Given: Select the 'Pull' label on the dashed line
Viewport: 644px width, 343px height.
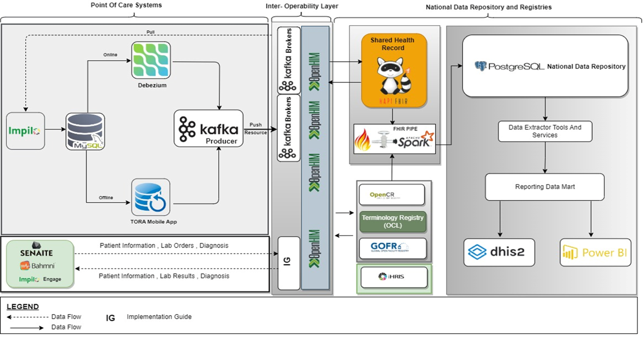Looking at the screenshot, I should [x=151, y=32].
